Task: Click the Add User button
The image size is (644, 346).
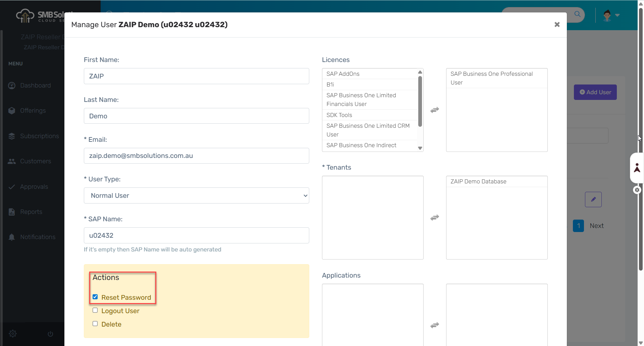Action: tap(595, 92)
